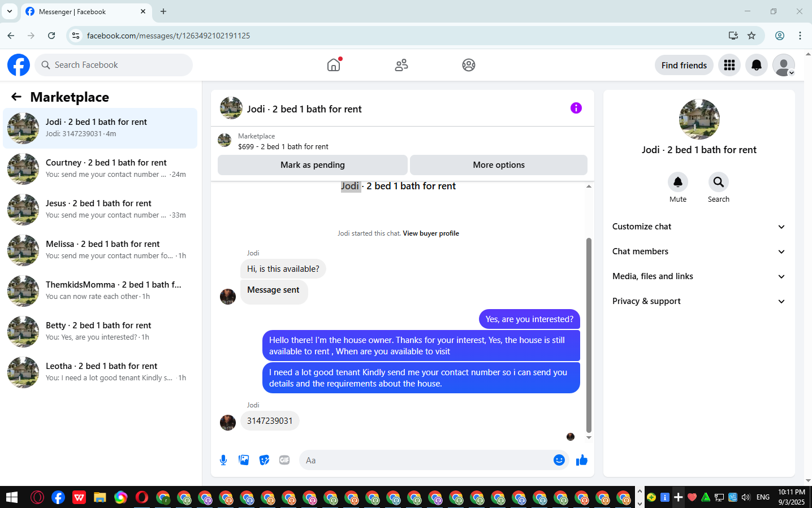Image resolution: width=812 pixels, height=508 pixels.
Task: Search in conversation magnifier icon
Action: pyautogui.click(x=719, y=182)
